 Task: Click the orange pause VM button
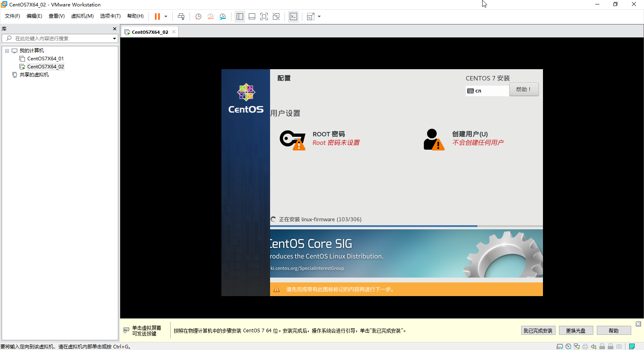click(x=157, y=16)
